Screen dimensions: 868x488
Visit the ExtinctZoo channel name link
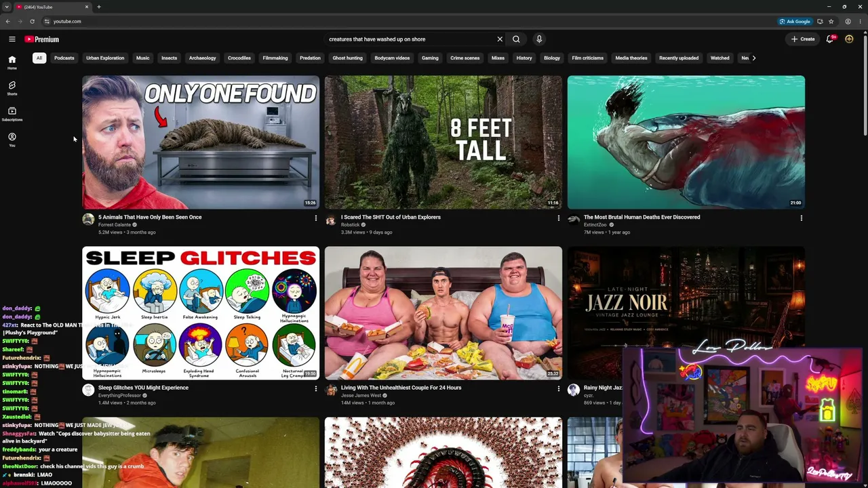pos(595,225)
